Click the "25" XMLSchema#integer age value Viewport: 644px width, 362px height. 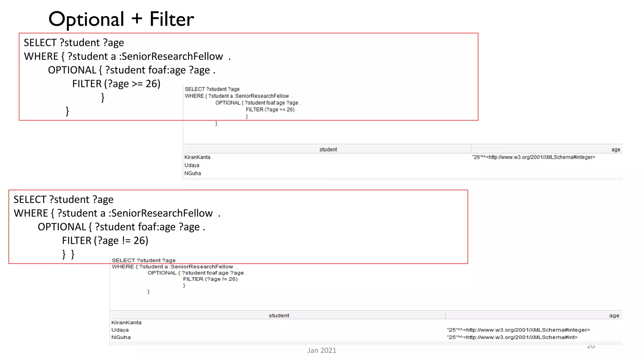point(518,330)
